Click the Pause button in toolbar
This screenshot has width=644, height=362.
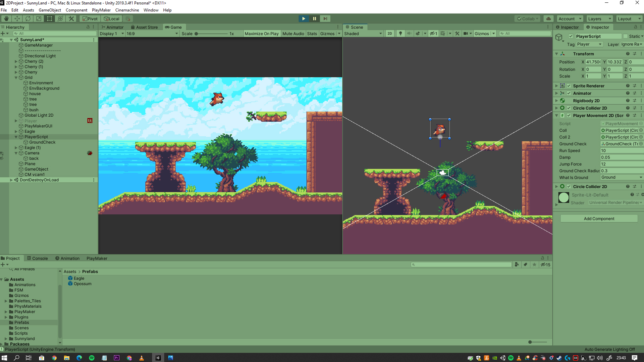tap(314, 18)
